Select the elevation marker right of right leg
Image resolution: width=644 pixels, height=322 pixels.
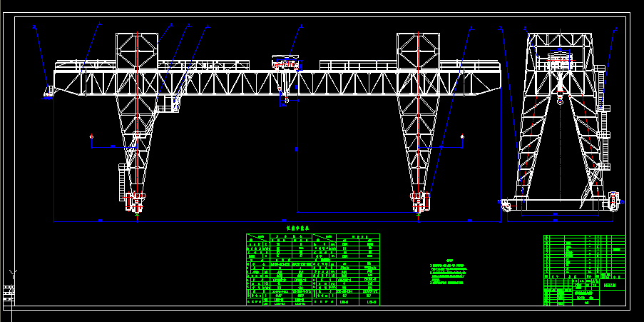[462, 136]
